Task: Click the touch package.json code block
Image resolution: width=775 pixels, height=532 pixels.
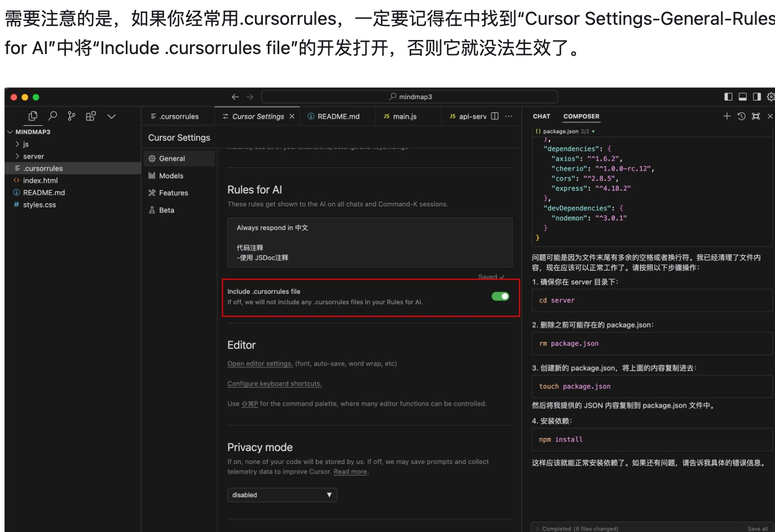Action: point(652,386)
